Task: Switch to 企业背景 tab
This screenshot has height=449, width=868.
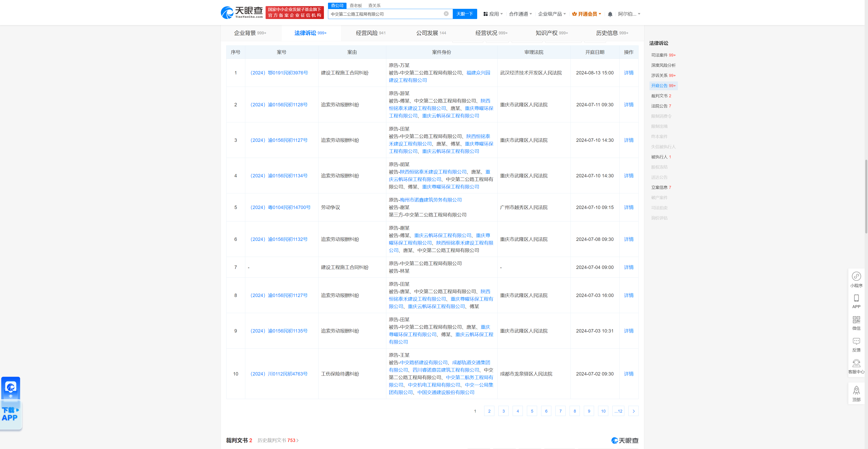Action: tap(250, 33)
